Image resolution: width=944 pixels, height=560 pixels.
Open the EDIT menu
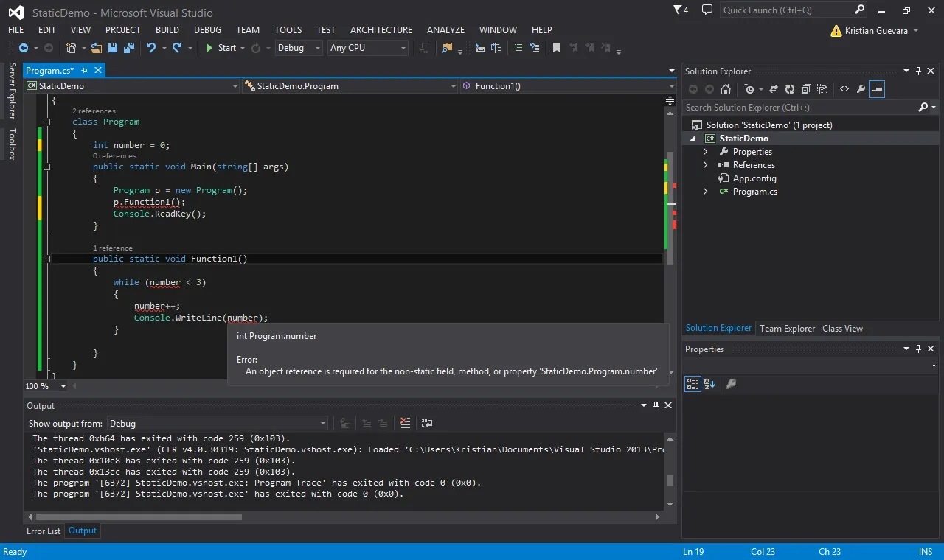(47, 30)
